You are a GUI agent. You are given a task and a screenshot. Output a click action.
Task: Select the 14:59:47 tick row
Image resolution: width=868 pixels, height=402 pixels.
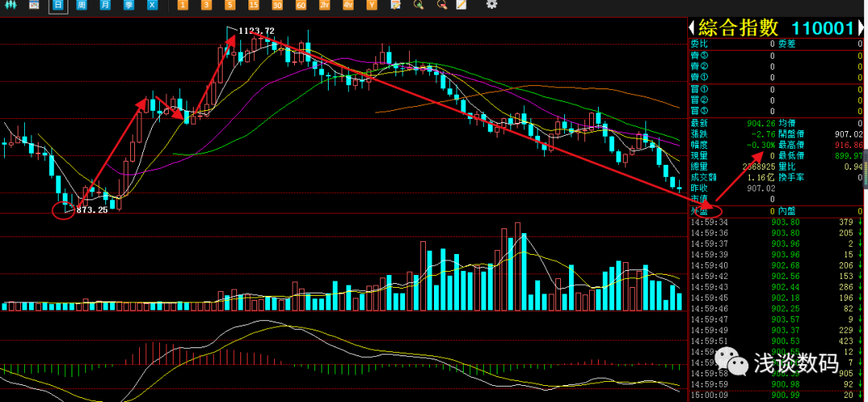[x=776, y=319]
